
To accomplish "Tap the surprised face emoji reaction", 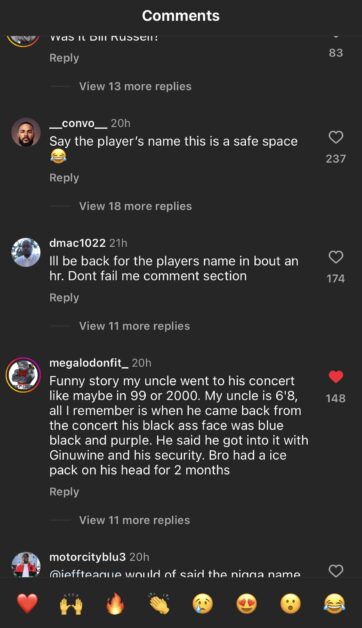I will (x=291, y=604).
